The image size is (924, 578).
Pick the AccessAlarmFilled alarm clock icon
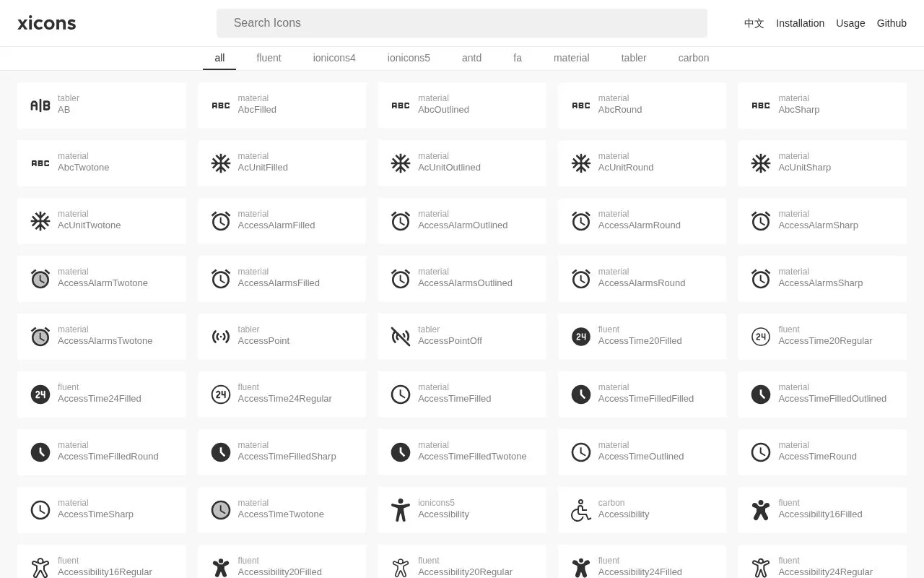pyautogui.click(x=221, y=221)
